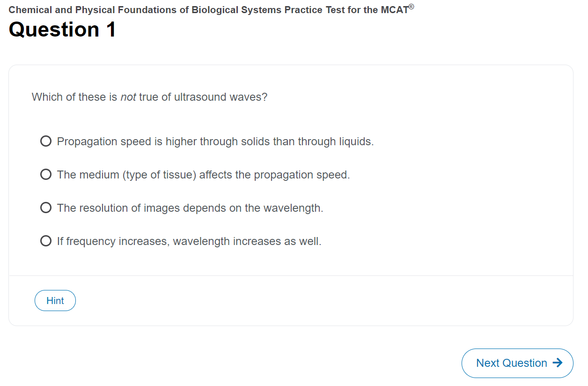Click the question text about ultrasound waves
This screenshot has width=588, height=386.
click(149, 97)
